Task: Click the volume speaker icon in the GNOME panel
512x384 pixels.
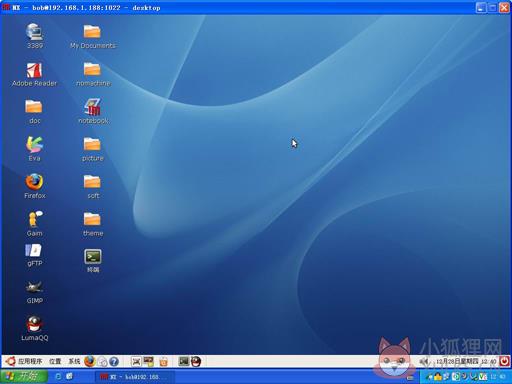Action: [x=424, y=361]
